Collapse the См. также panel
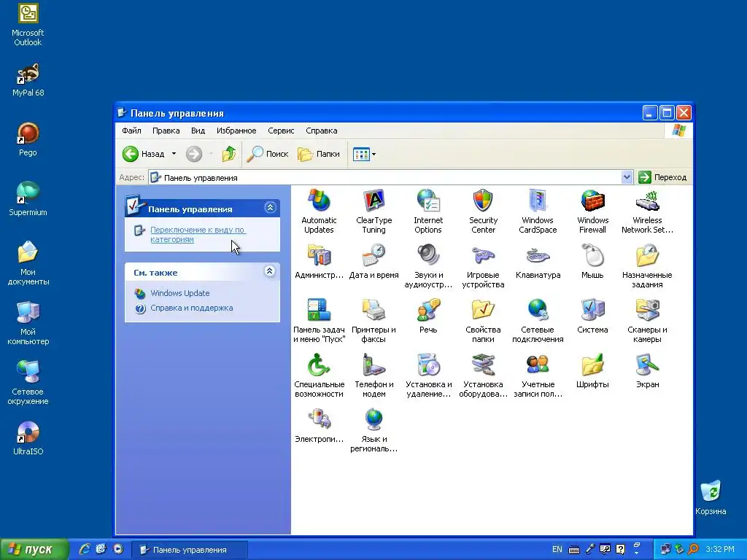747x560 pixels. [x=270, y=271]
